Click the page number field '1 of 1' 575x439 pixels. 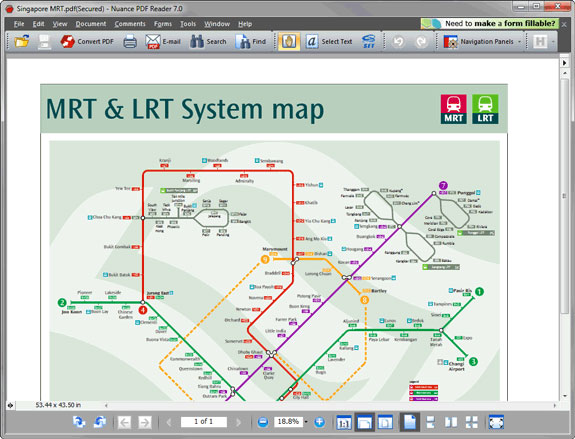coord(204,421)
